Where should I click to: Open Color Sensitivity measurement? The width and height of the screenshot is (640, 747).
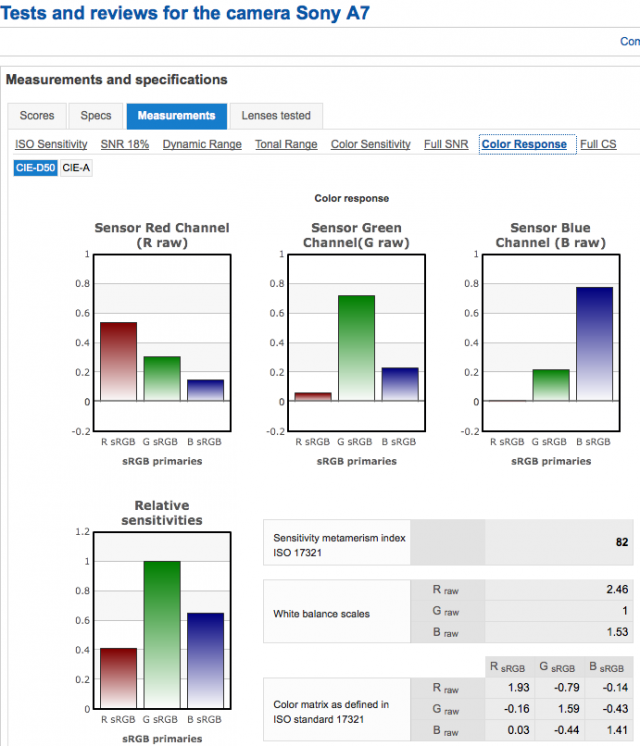coord(371,144)
